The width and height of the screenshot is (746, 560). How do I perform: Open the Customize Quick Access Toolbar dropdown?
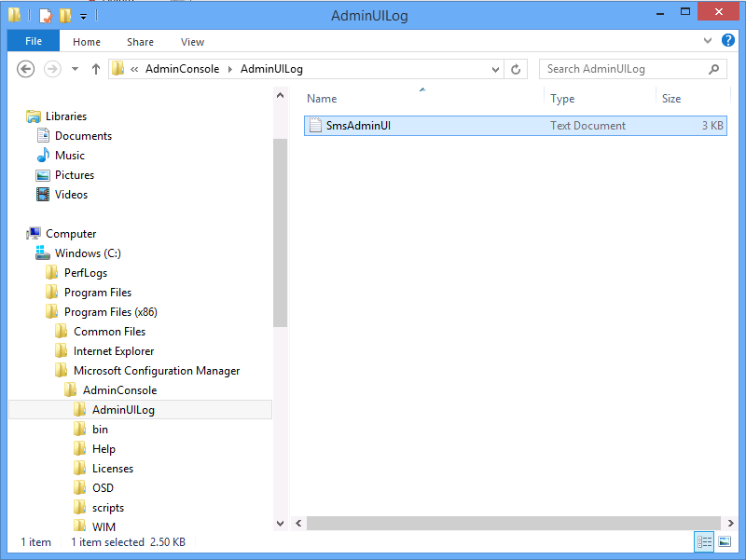83,17
